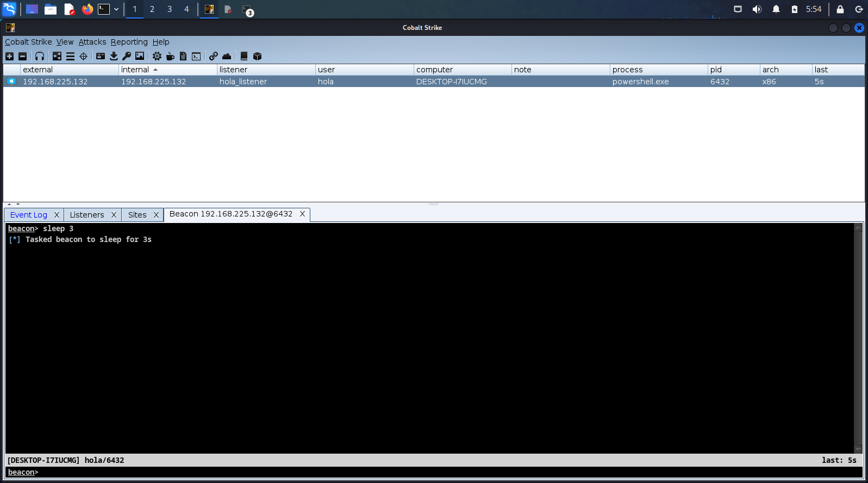Open help via the book icon
The height and width of the screenshot is (483, 868).
click(244, 56)
